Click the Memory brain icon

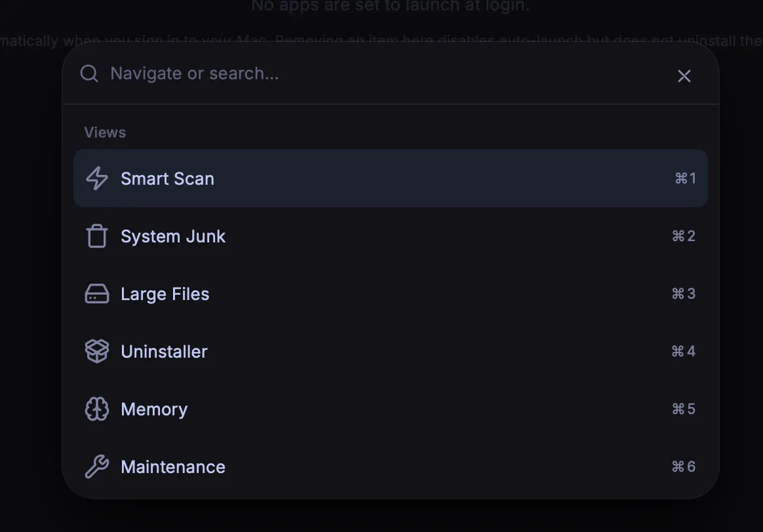(x=97, y=409)
